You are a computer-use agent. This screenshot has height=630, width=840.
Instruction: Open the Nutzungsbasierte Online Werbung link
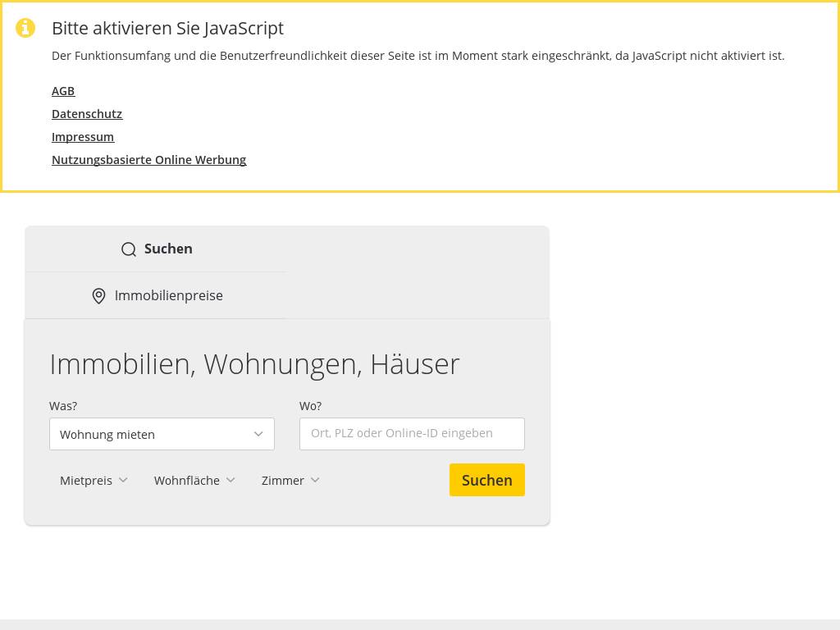pyautogui.click(x=148, y=160)
